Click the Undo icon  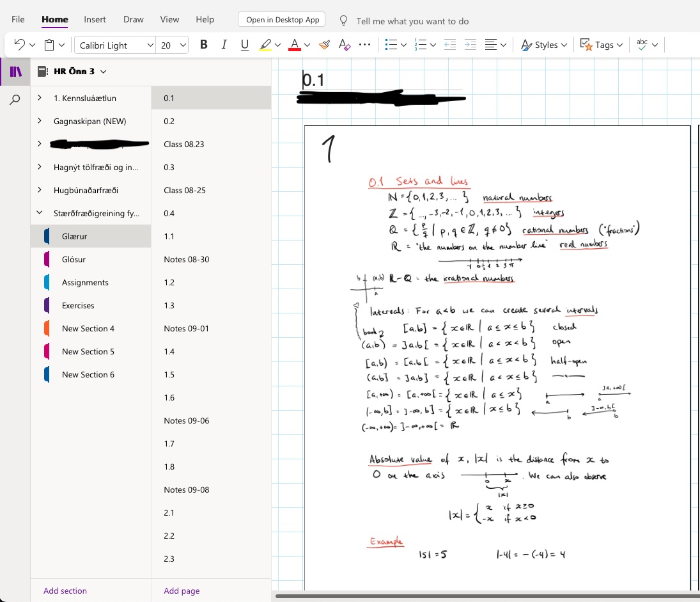(19, 45)
